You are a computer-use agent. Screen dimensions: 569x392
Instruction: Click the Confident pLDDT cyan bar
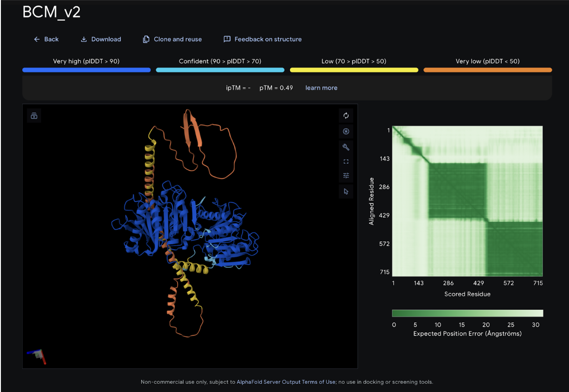point(220,70)
